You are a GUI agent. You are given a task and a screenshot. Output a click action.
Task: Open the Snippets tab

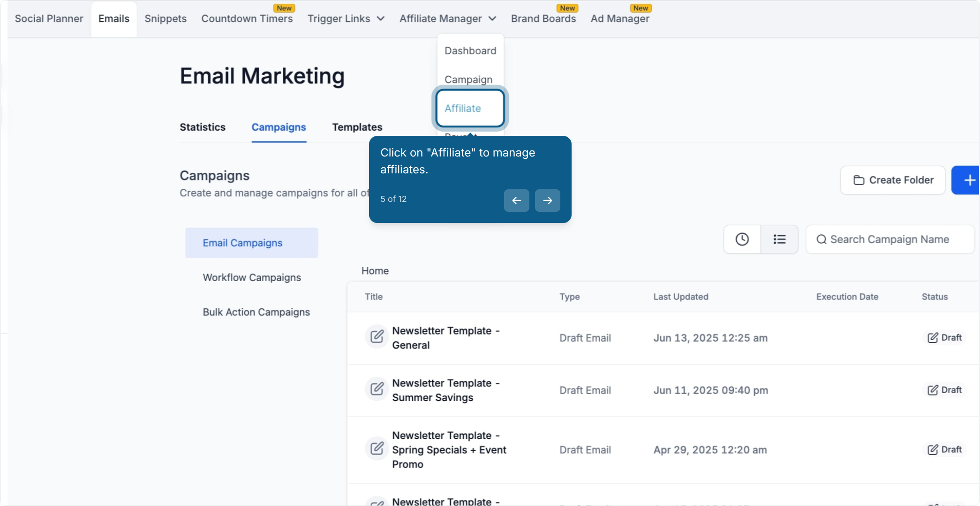[166, 19]
